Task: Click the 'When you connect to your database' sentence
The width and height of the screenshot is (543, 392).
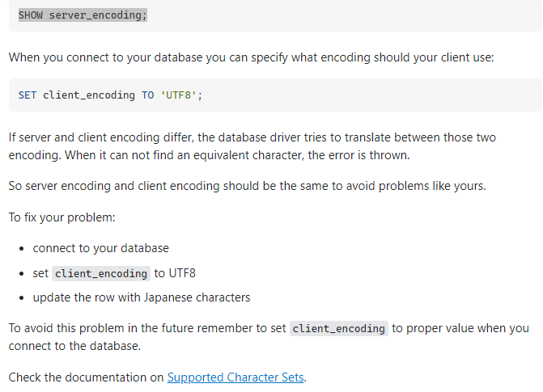Action: pos(251,57)
